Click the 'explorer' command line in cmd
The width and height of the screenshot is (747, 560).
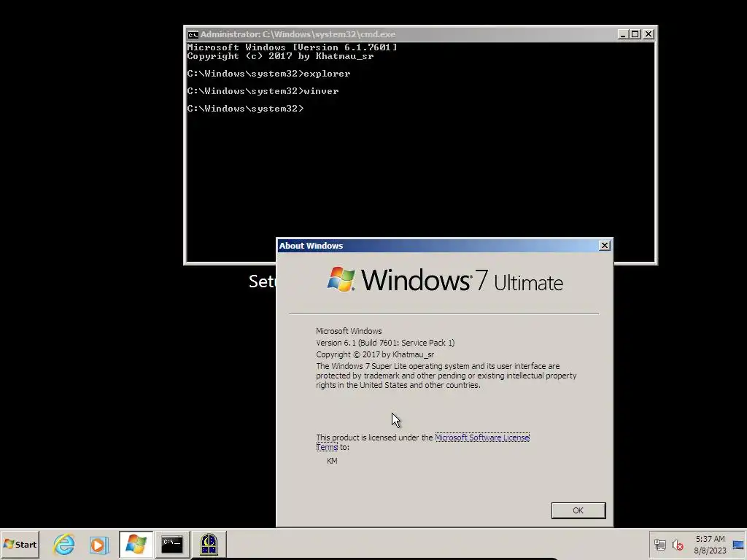268,74
